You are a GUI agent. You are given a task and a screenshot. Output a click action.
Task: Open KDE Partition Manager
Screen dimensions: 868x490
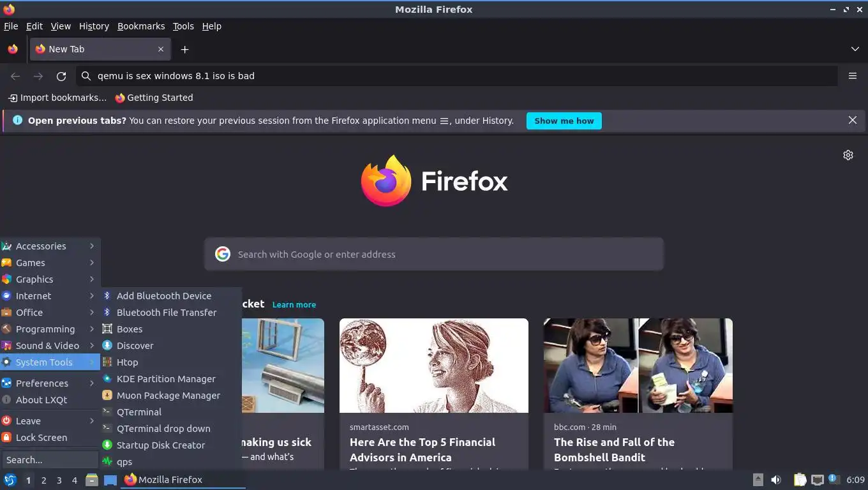point(171,379)
